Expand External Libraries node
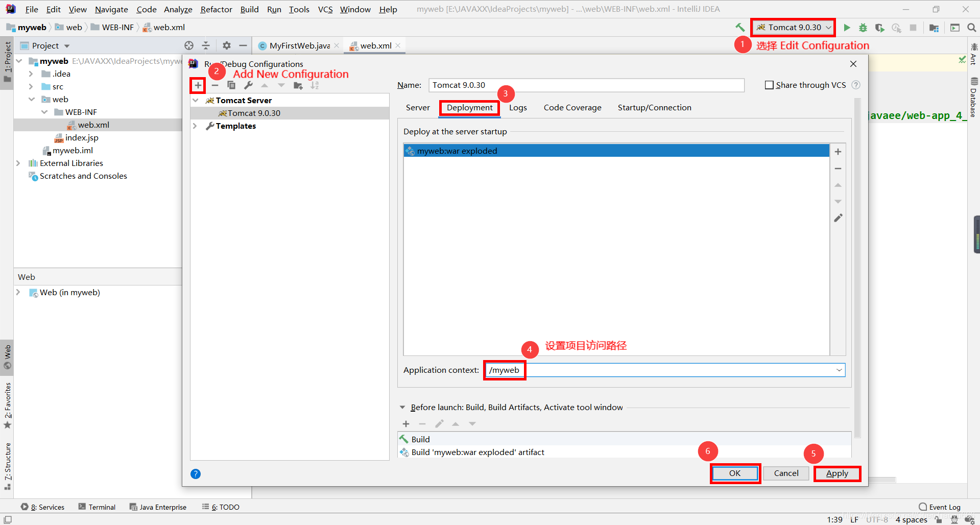 click(18, 163)
